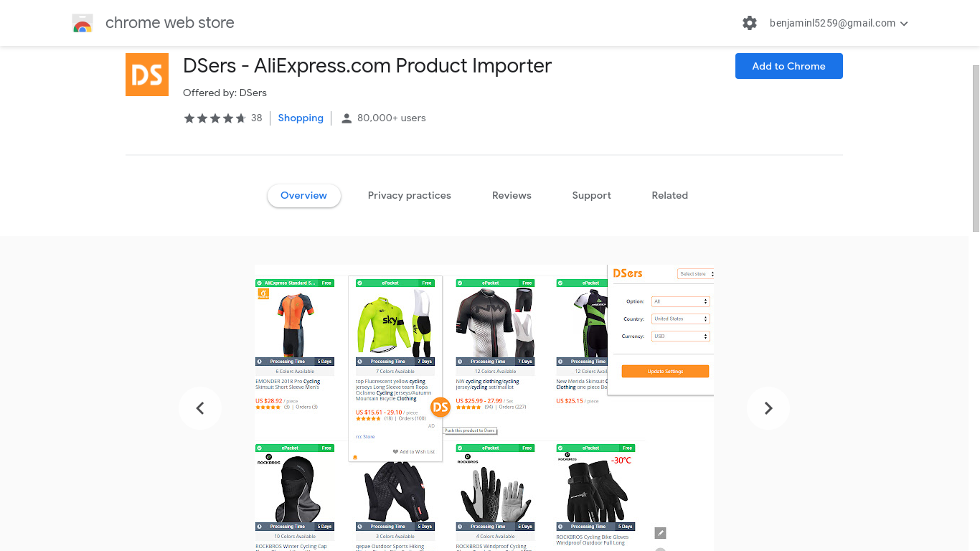Click the DSers extension logo icon
The width and height of the screenshot is (980, 551).
[147, 75]
